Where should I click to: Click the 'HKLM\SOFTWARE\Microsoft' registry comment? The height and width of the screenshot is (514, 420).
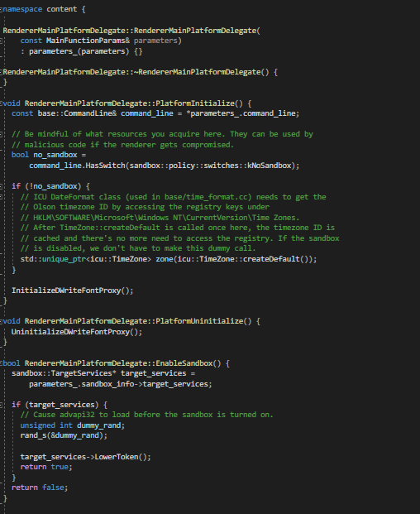coord(160,218)
